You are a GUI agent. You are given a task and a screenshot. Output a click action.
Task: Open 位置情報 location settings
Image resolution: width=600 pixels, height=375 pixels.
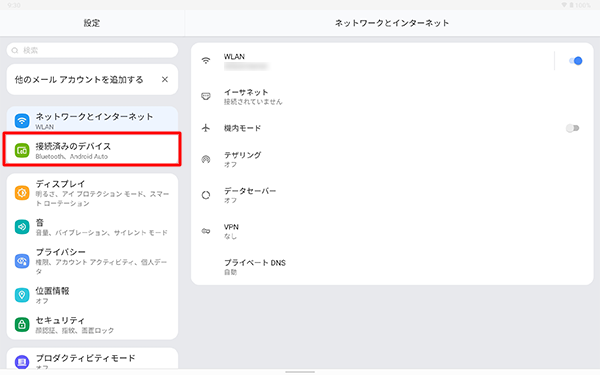click(92, 295)
